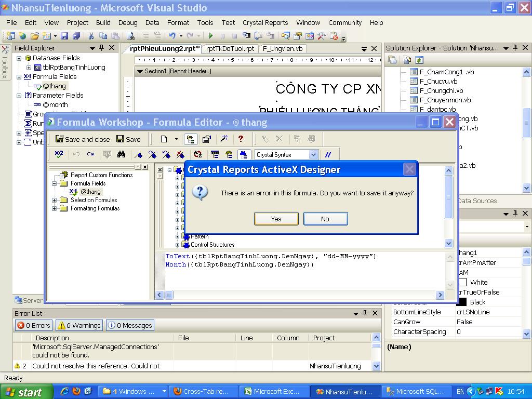532x399 pixels.
Task: Click Save All icon in the Visual Studio toolbar
Action: 77,36
